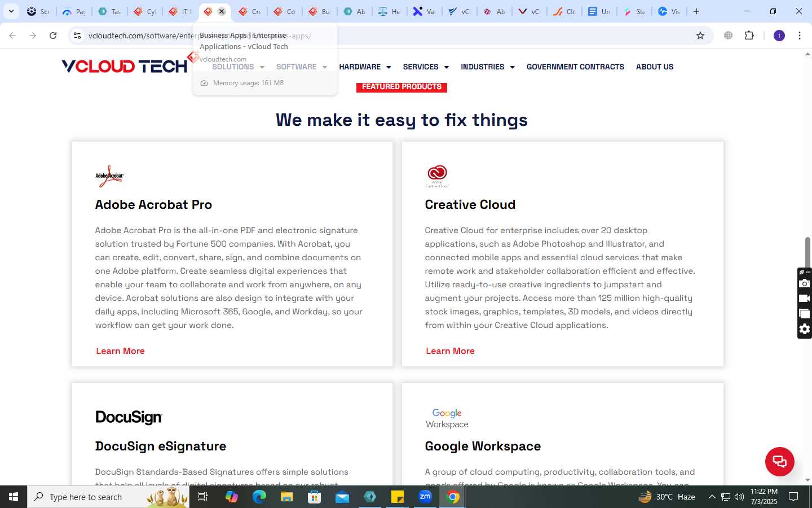Viewport: 812px width, 508px height.
Task: Click the DocuSign logo
Action: [x=129, y=417]
